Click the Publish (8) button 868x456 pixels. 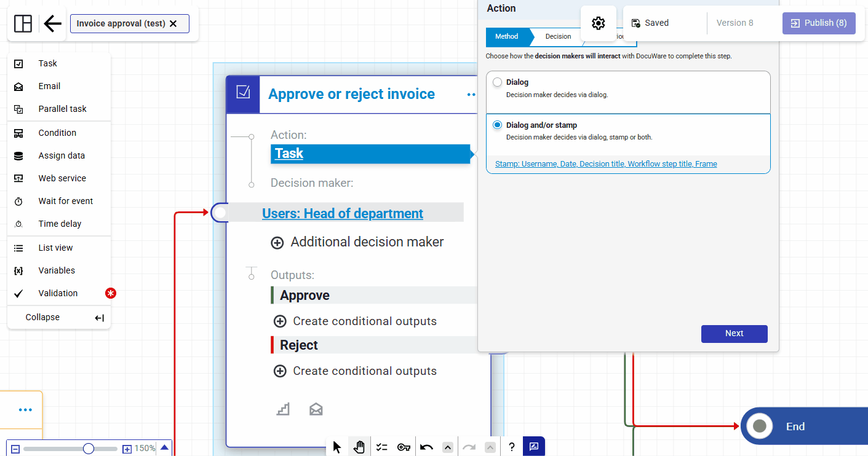tap(819, 23)
